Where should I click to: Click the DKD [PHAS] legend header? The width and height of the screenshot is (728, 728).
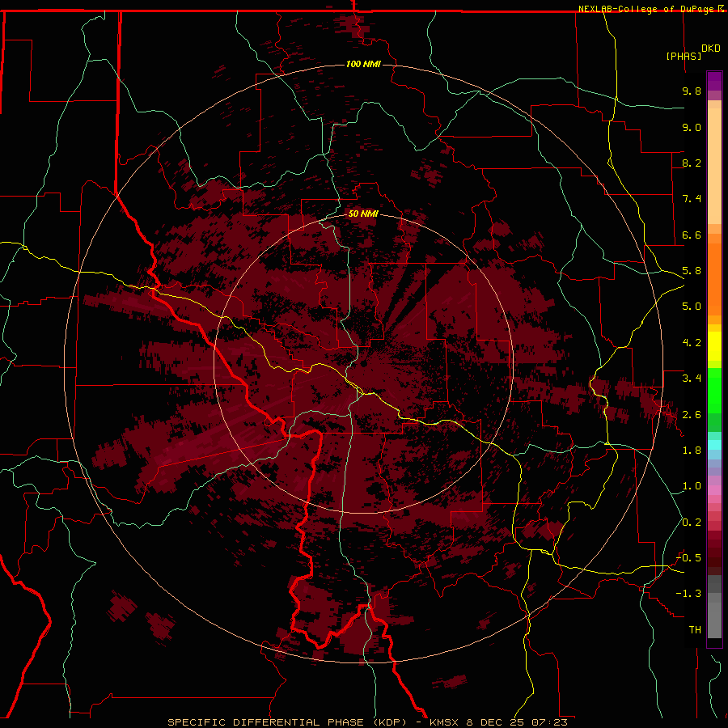point(692,52)
